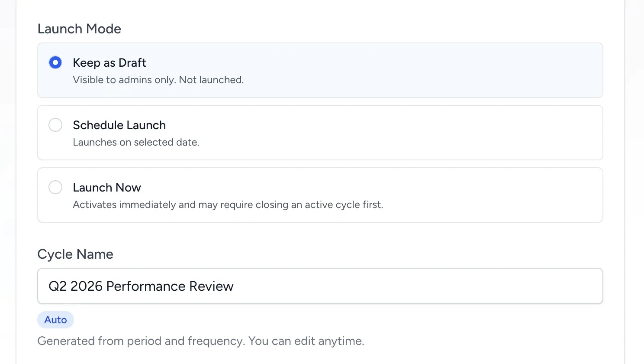Select the Schedule Launch radio button
This screenshot has width=644, height=364.
55,125
